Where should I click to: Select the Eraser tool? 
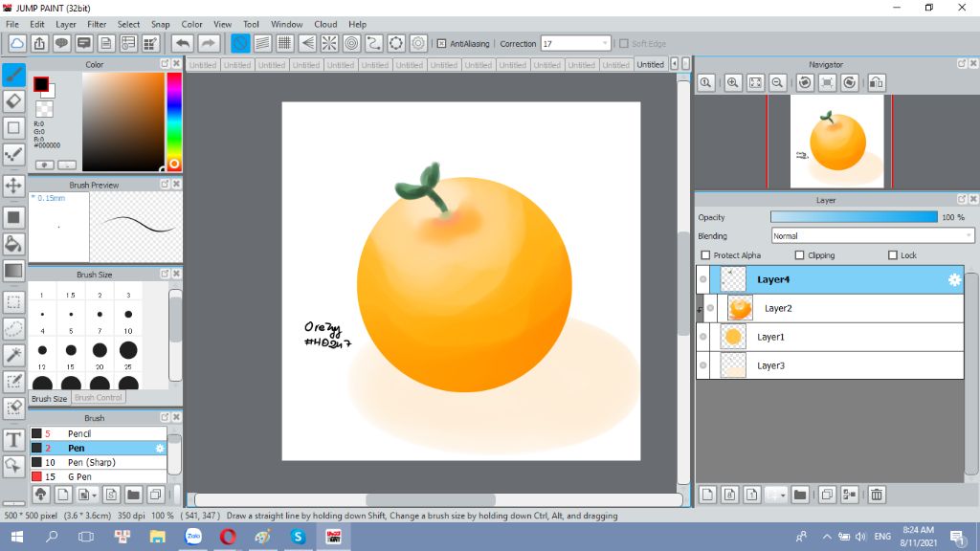tap(13, 100)
